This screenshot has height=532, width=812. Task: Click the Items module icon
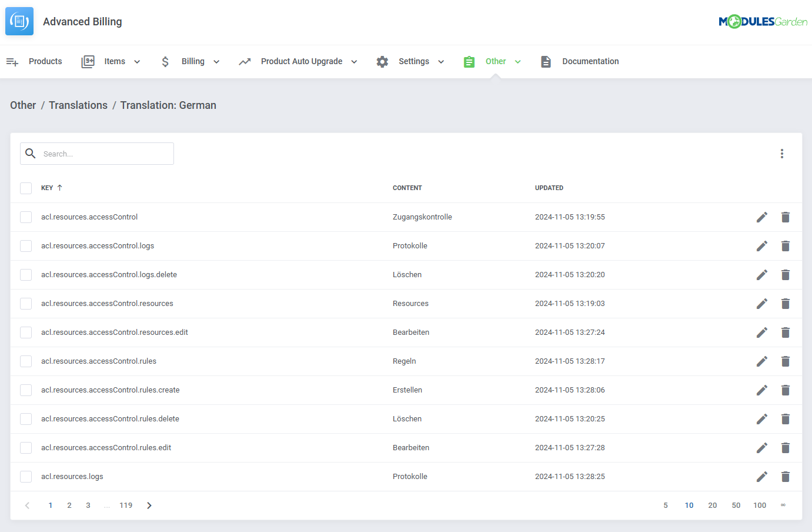[88, 61]
